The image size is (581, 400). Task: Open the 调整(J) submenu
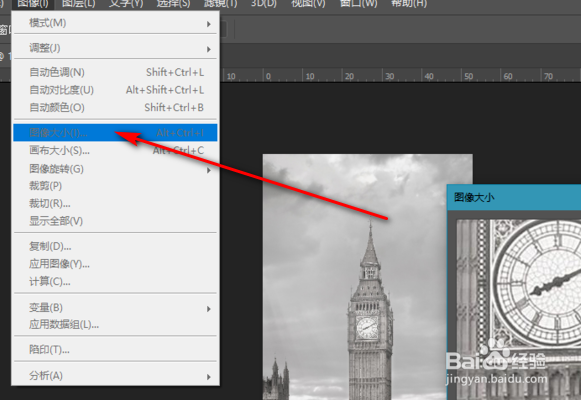point(115,48)
